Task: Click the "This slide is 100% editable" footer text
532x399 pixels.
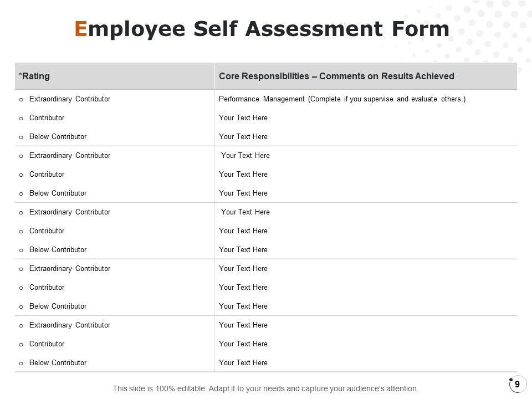Action: click(x=265, y=389)
